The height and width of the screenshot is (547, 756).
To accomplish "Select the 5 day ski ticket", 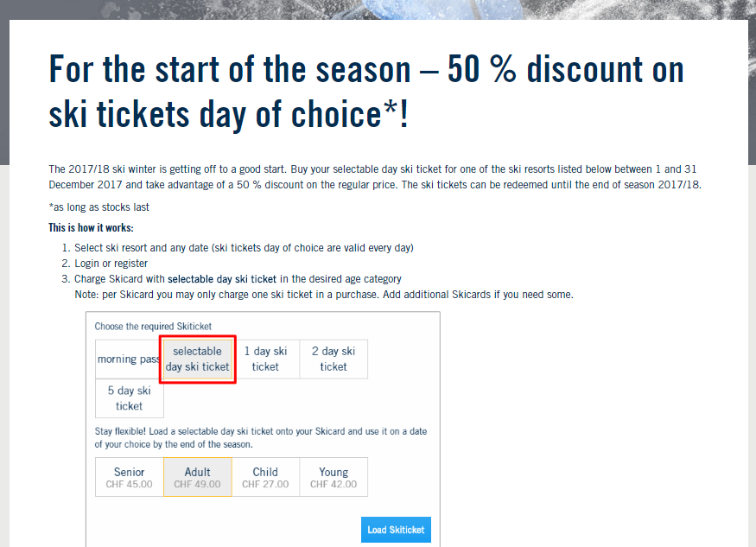I will [130, 398].
